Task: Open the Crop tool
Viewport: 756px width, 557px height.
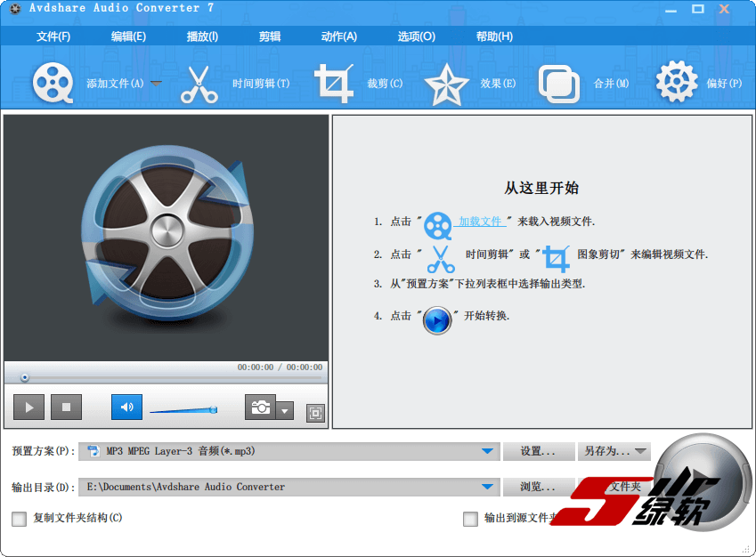Action: click(334, 84)
